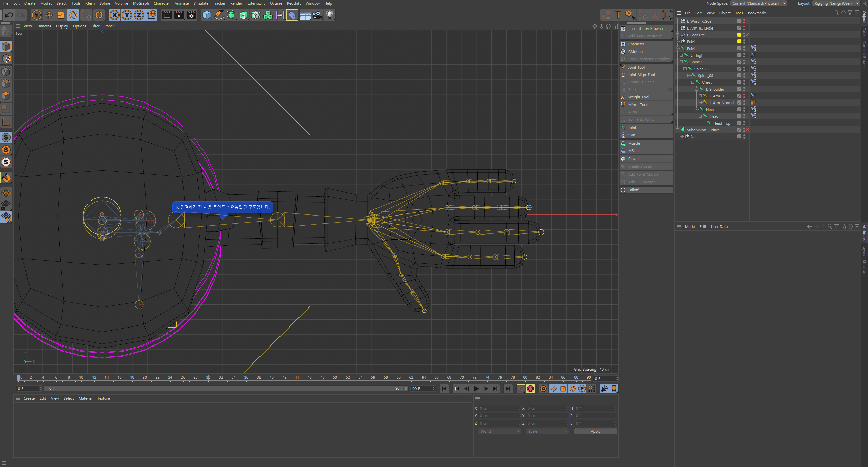This screenshot has height=467, width=868.
Task: Expand the L_Foot Ctrl object
Action: [677, 35]
